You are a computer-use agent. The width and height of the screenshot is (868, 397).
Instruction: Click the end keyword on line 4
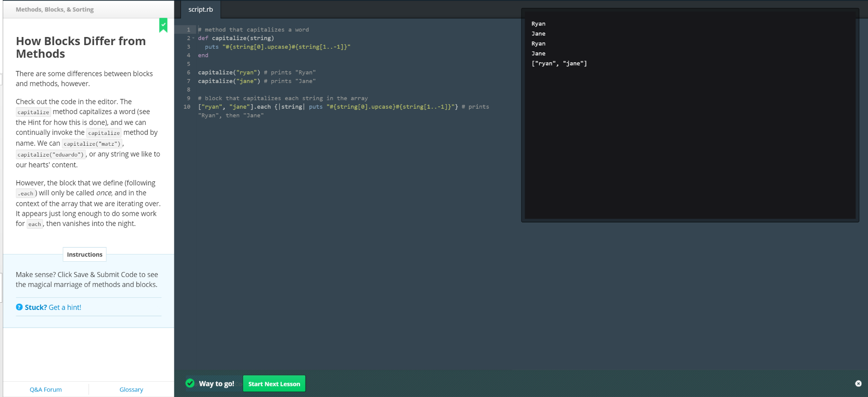pos(203,55)
